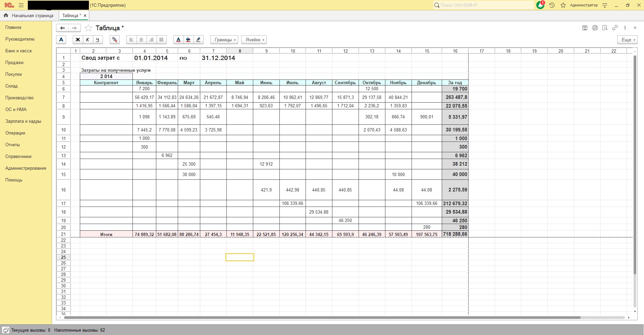Open the Продажи section
Viewport: 644px width, 335px height.
(14, 63)
